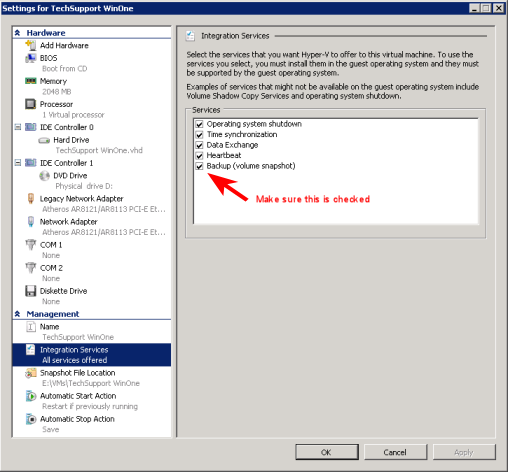The width and height of the screenshot is (508, 472).
Task: Collapse the Management section
Action: coord(17,314)
